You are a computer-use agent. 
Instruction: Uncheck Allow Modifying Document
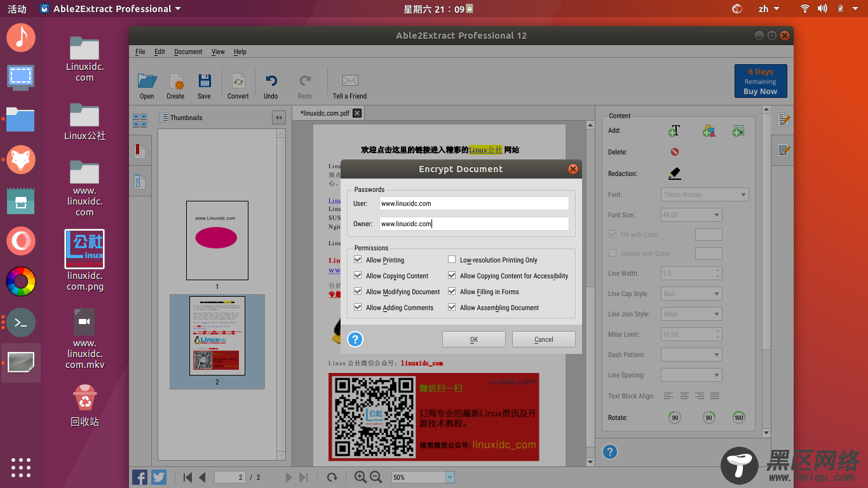pyautogui.click(x=358, y=291)
